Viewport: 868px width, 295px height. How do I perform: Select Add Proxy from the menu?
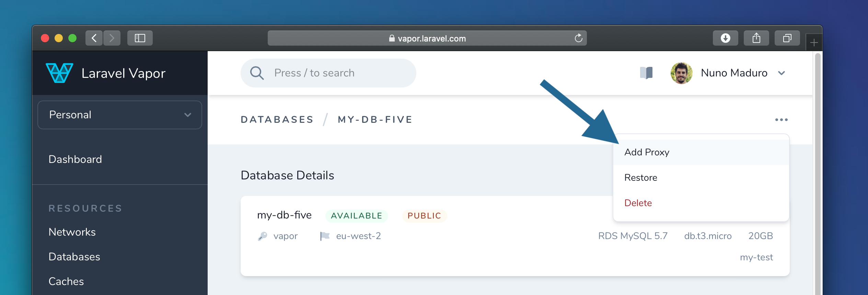click(701, 152)
